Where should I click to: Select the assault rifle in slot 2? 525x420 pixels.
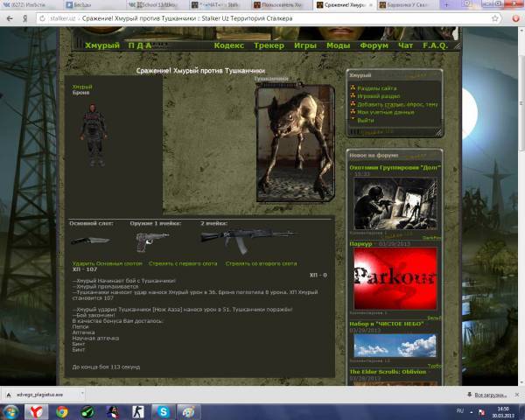[234, 236]
